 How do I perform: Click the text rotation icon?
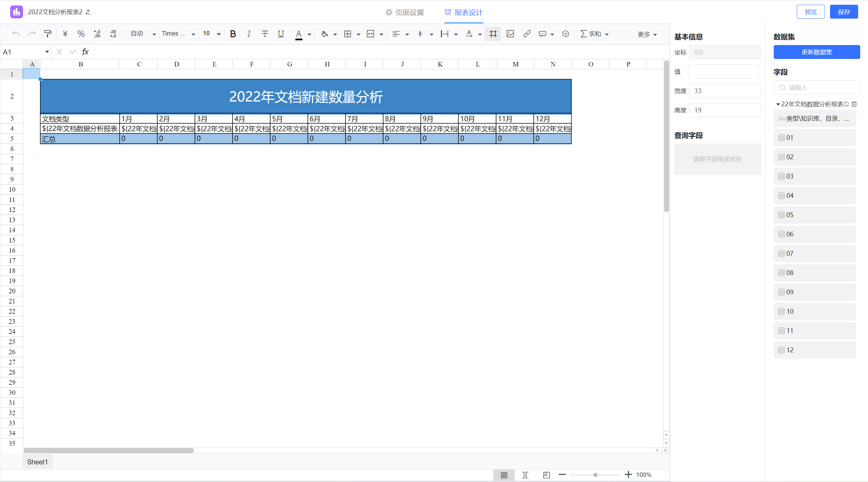pos(469,34)
